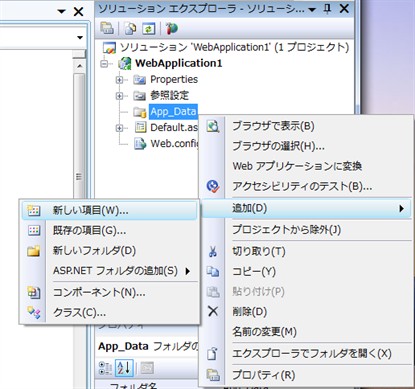The image size is (415, 389).
Task: Close the Solution Explorer panel
Action: click(344, 9)
